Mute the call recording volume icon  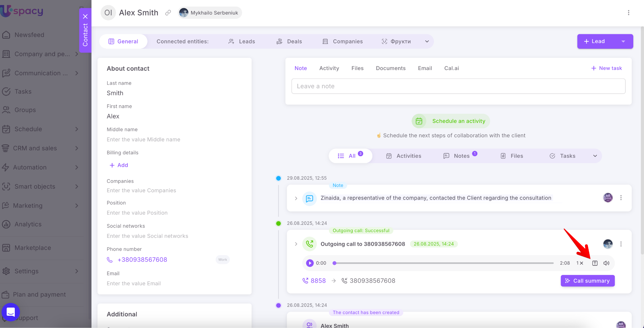click(x=606, y=263)
